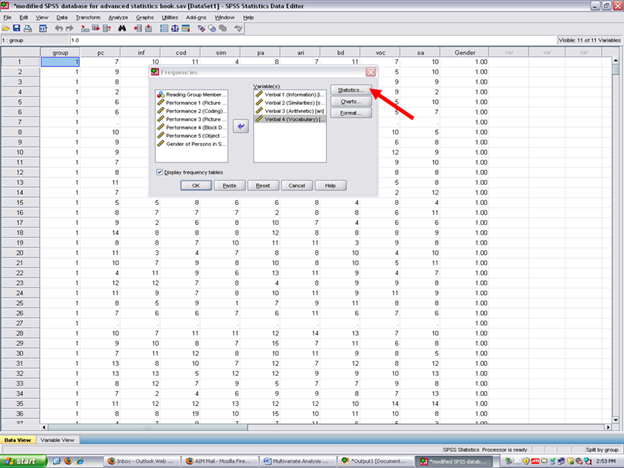
Task: Click the Windows Start button
Action: click(24, 460)
